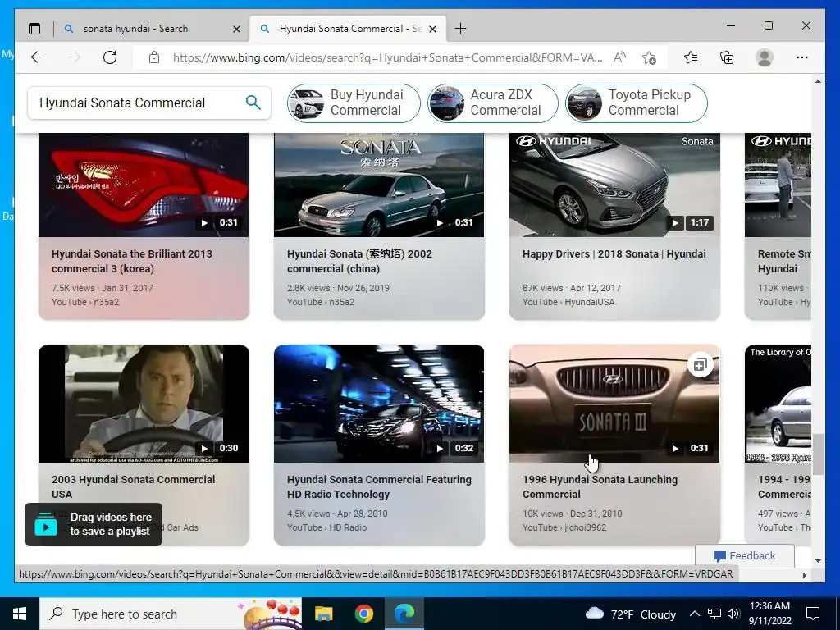Open notification center icon
Viewport: 840px width, 630px height.
pyautogui.click(x=813, y=614)
